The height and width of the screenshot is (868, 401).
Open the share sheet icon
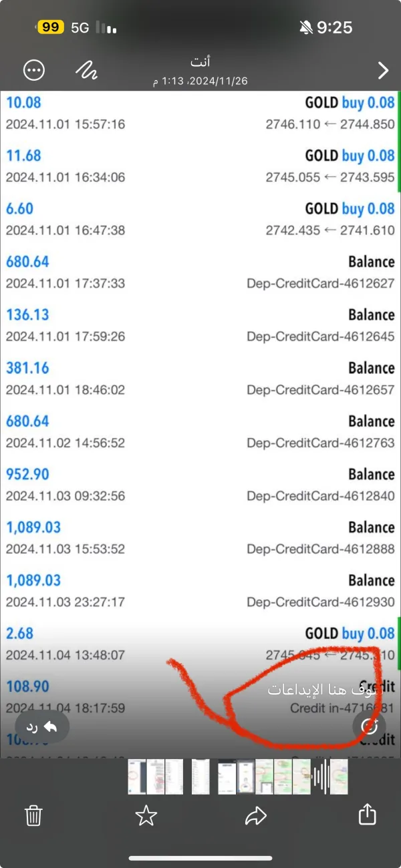coord(367,815)
